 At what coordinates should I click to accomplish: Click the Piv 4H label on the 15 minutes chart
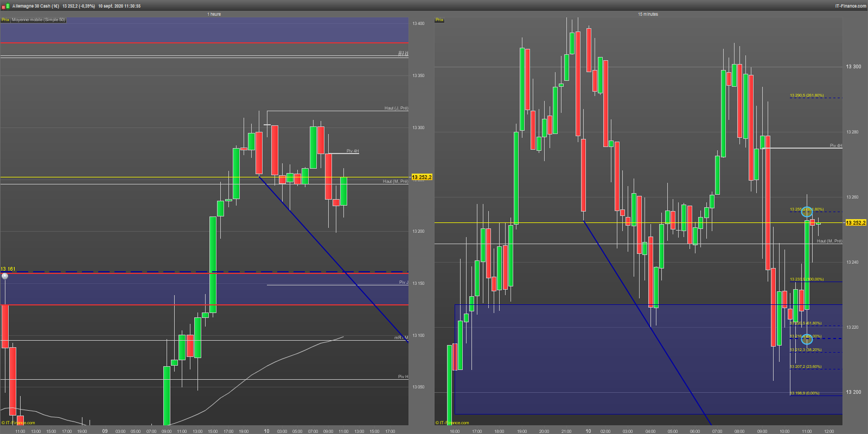tap(836, 145)
